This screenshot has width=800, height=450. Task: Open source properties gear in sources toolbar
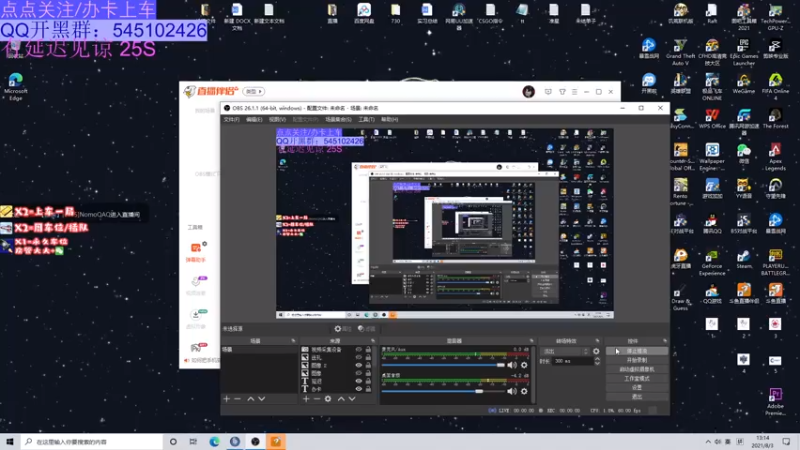point(328,399)
